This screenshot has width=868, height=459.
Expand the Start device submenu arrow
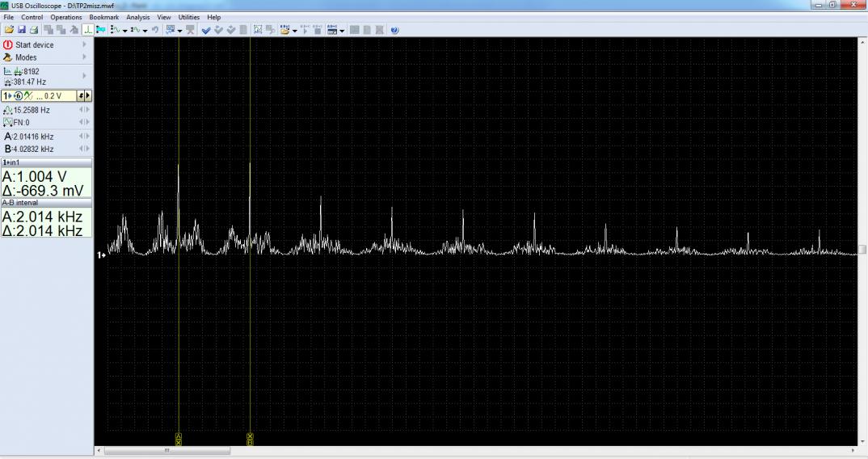[x=84, y=45]
